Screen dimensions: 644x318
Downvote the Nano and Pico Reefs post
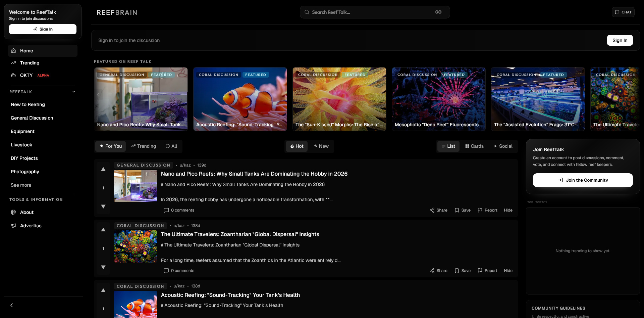click(103, 207)
